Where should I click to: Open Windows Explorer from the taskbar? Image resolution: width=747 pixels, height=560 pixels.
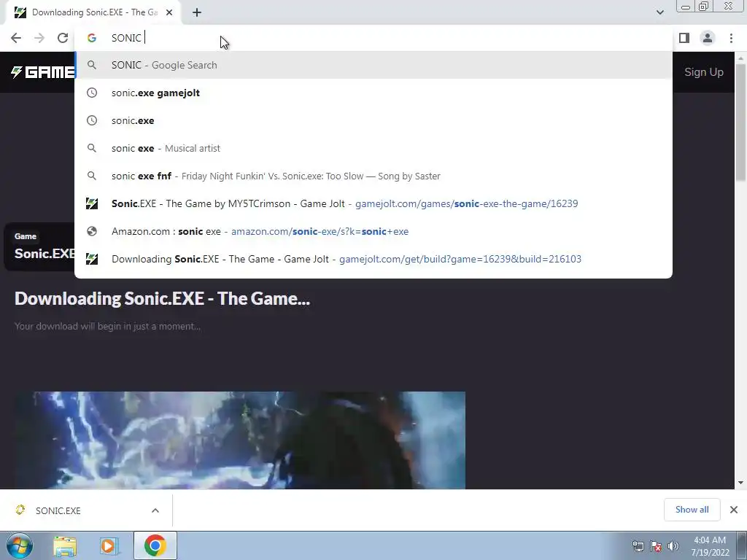(65, 545)
